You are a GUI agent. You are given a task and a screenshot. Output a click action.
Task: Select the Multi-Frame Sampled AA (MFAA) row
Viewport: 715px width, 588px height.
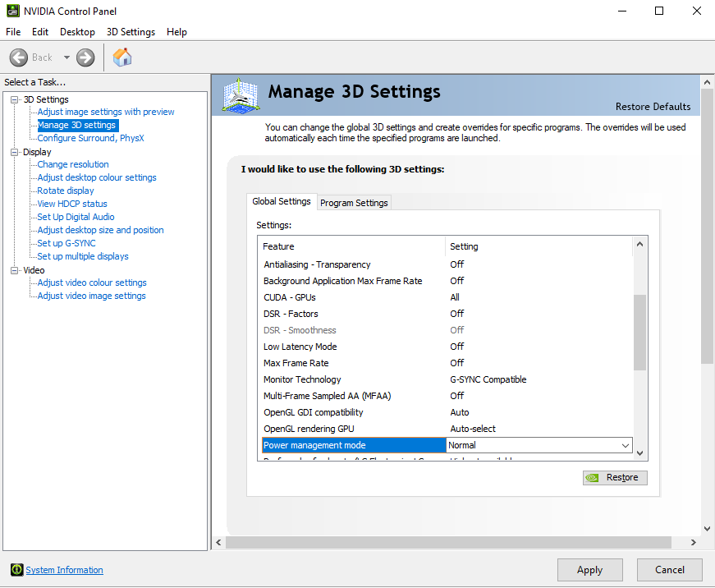click(447, 396)
